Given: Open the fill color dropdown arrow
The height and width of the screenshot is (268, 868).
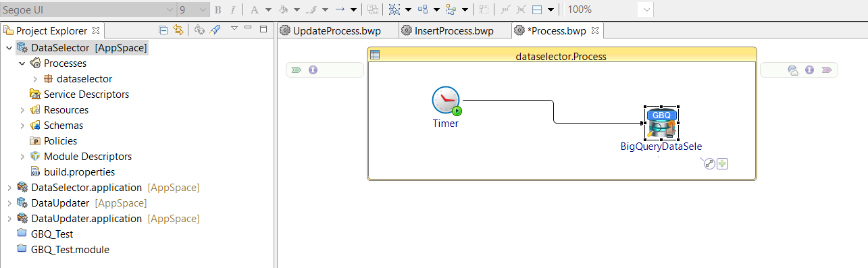Looking at the screenshot, I should point(297,10).
